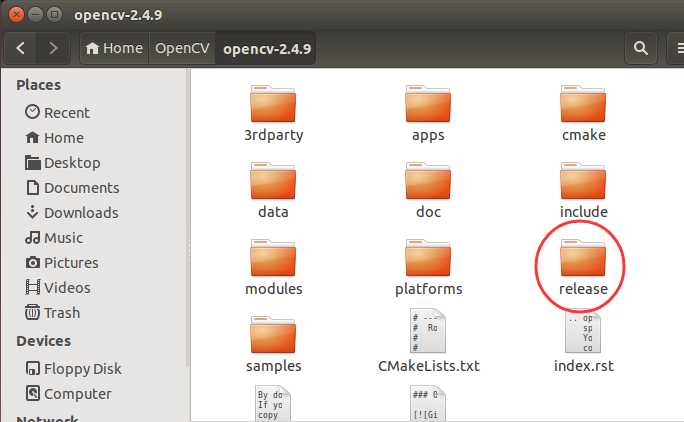This screenshot has height=422, width=684.
Task: Select Floppy Disk under Devices
Action: (73, 369)
